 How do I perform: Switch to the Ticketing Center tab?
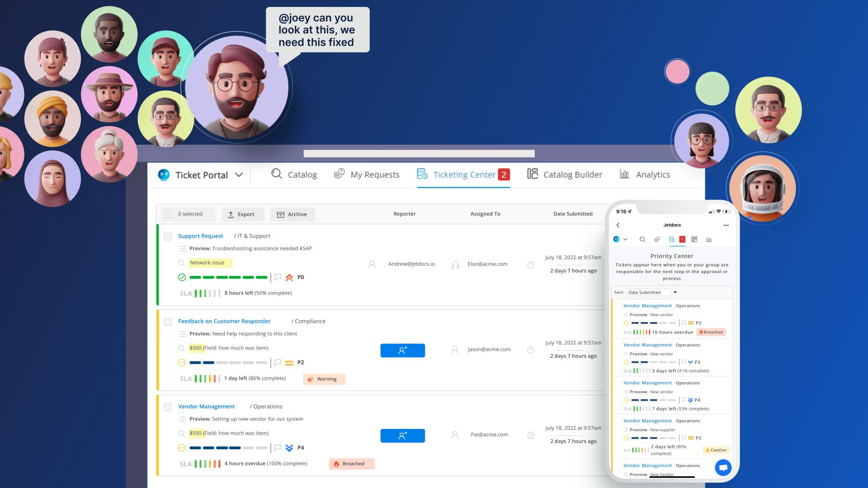[464, 174]
